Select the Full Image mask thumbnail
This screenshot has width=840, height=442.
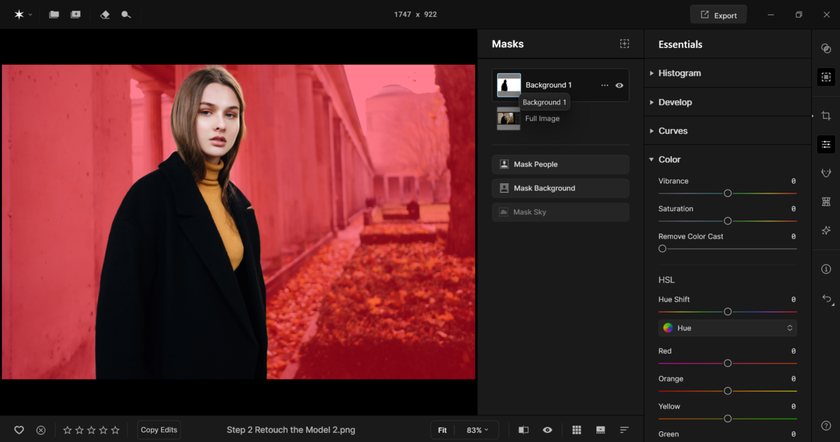click(508, 118)
